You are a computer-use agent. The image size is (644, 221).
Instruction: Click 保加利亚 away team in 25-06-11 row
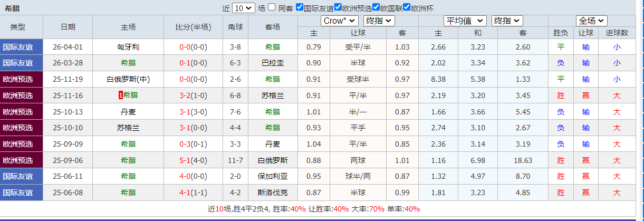pos(273,177)
